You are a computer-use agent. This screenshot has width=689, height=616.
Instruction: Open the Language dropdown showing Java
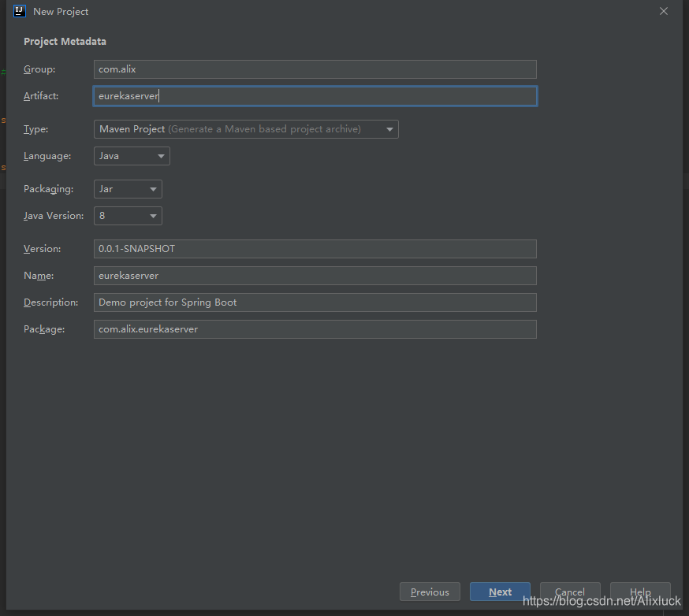point(132,156)
